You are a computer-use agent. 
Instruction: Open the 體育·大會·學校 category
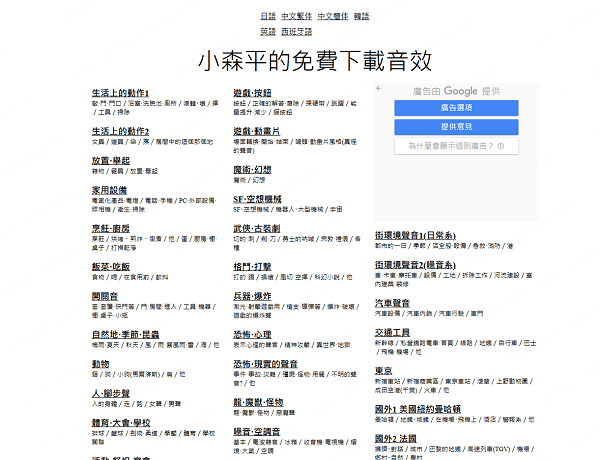point(121,423)
